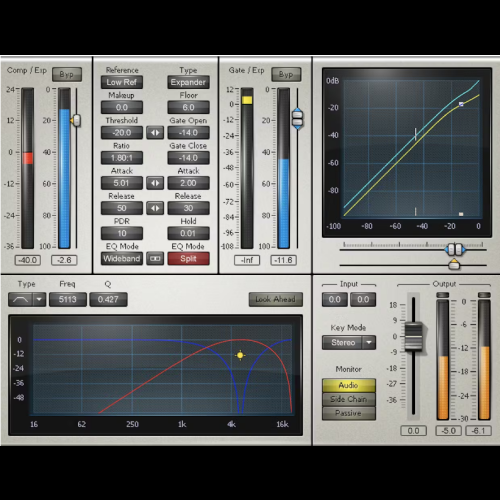Reset the right output peak readout -6.1
The width and height of the screenshot is (500, 500).
[478, 431]
